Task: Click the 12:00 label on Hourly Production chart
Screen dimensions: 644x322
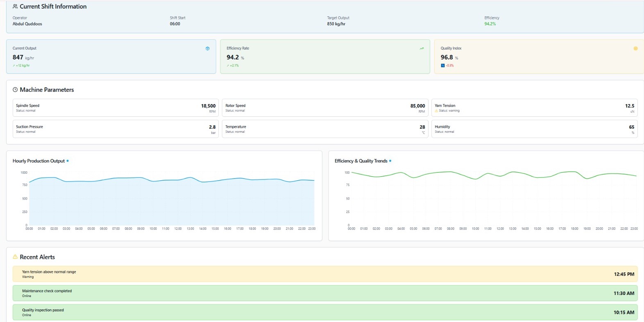Action: tap(178, 229)
